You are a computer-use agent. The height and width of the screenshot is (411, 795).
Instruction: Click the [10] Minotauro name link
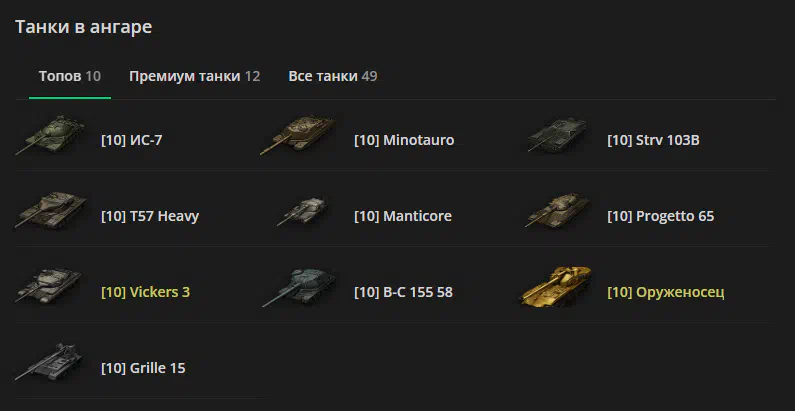404,140
